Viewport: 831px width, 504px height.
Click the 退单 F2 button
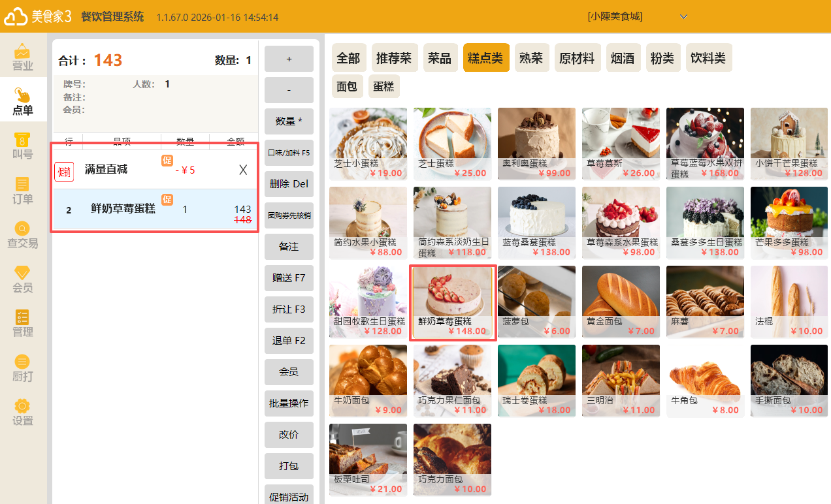click(x=289, y=341)
